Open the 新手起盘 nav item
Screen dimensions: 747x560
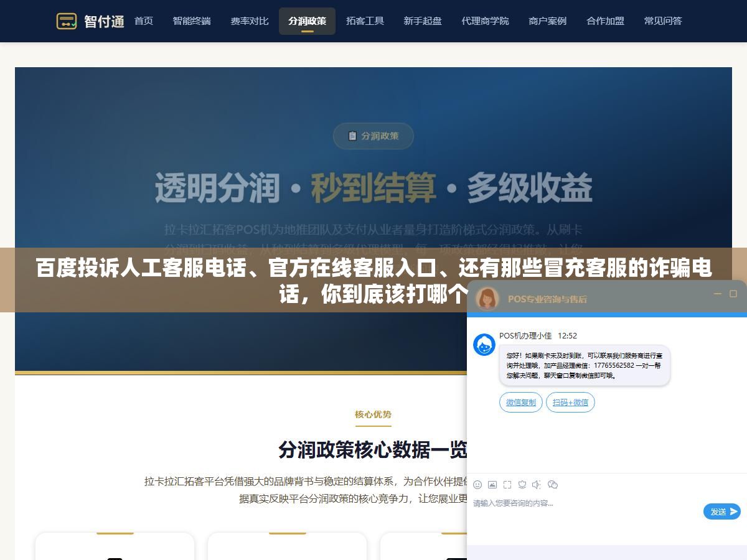pyautogui.click(x=423, y=21)
